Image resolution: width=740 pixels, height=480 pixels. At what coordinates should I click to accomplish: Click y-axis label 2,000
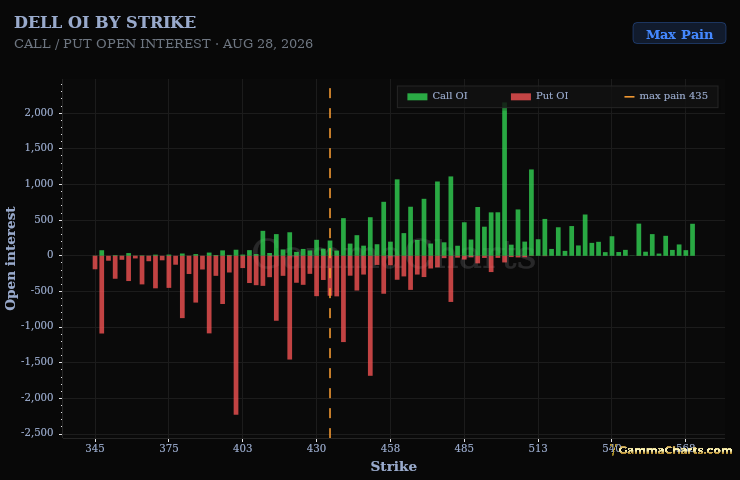39,112
